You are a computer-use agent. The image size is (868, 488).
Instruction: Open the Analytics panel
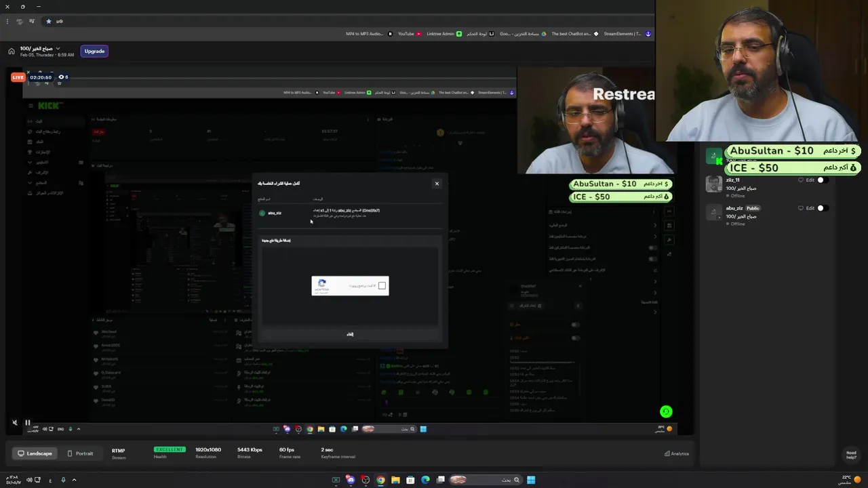click(x=677, y=453)
